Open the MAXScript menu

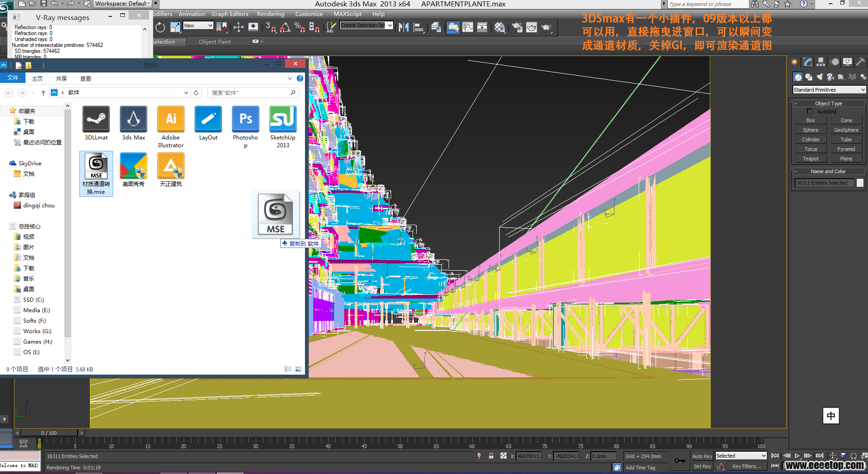click(347, 14)
